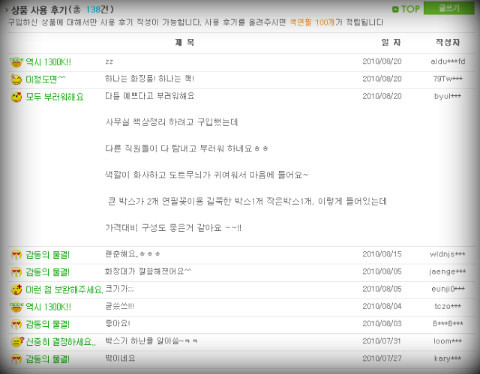Click the emoticon beside 이런 점 보완해주세요

(16, 290)
